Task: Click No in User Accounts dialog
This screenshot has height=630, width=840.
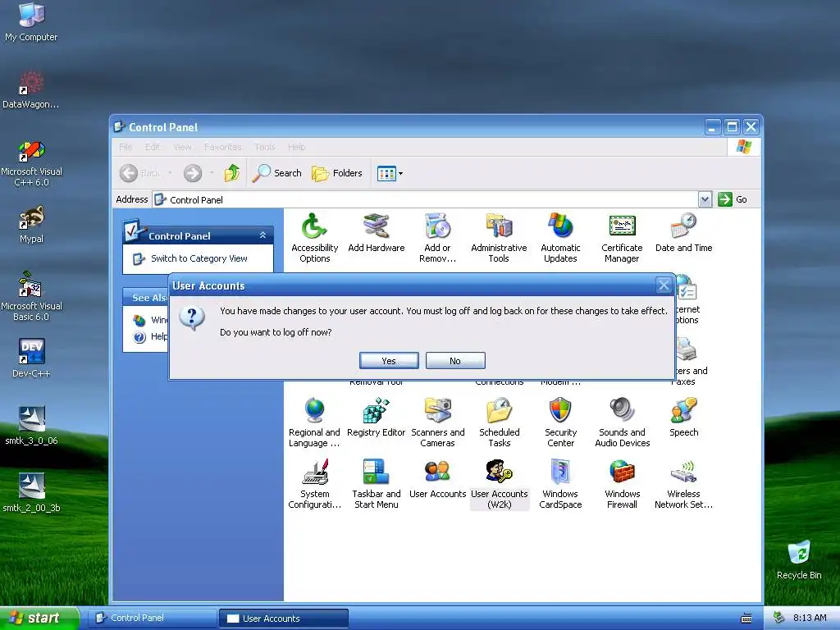Action: (x=455, y=361)
